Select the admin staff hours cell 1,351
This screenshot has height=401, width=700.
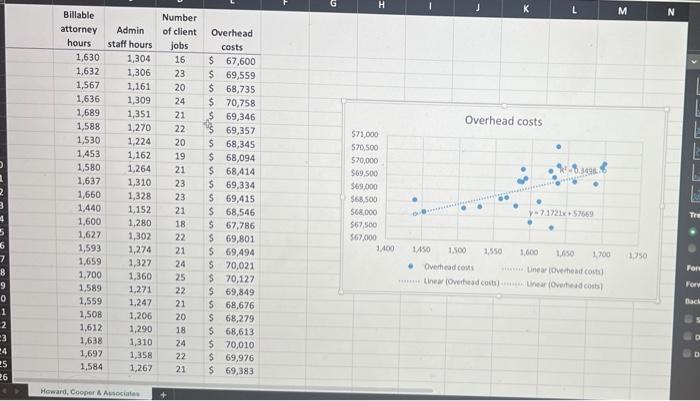tap(131, 114)
